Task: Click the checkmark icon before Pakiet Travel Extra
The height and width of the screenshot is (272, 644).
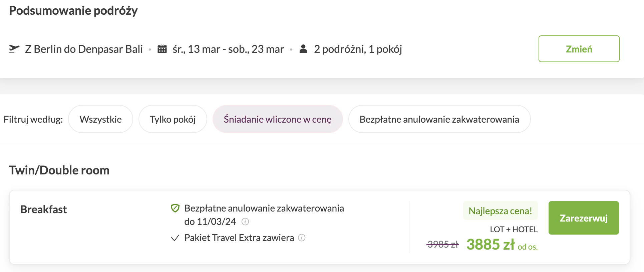Action: point(175,238)
